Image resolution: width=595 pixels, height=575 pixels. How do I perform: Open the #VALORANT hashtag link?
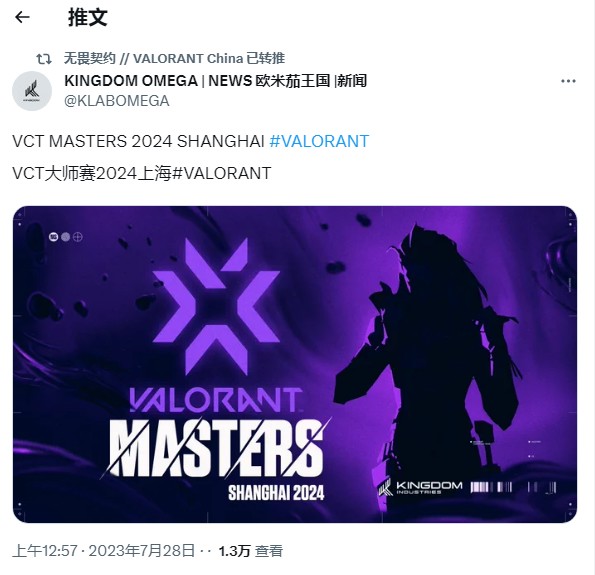click(x=319, y=141)
